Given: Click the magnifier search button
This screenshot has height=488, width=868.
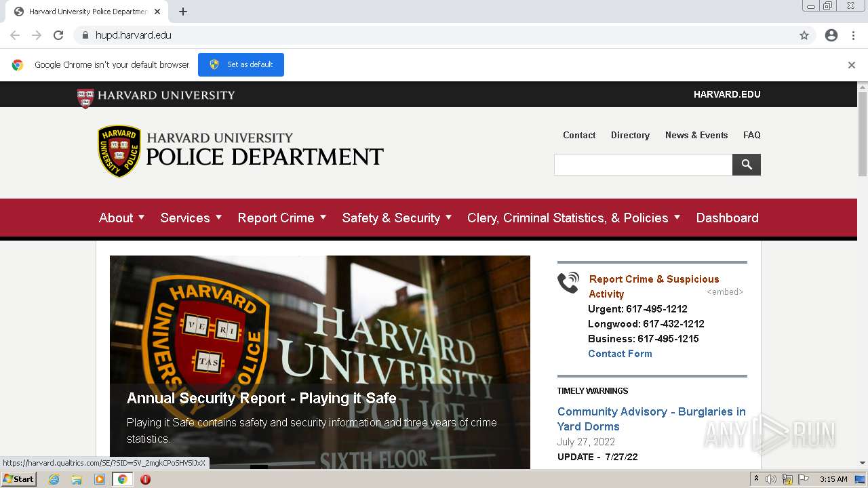Looking at the screenshot, I should [x=747, y=165].
